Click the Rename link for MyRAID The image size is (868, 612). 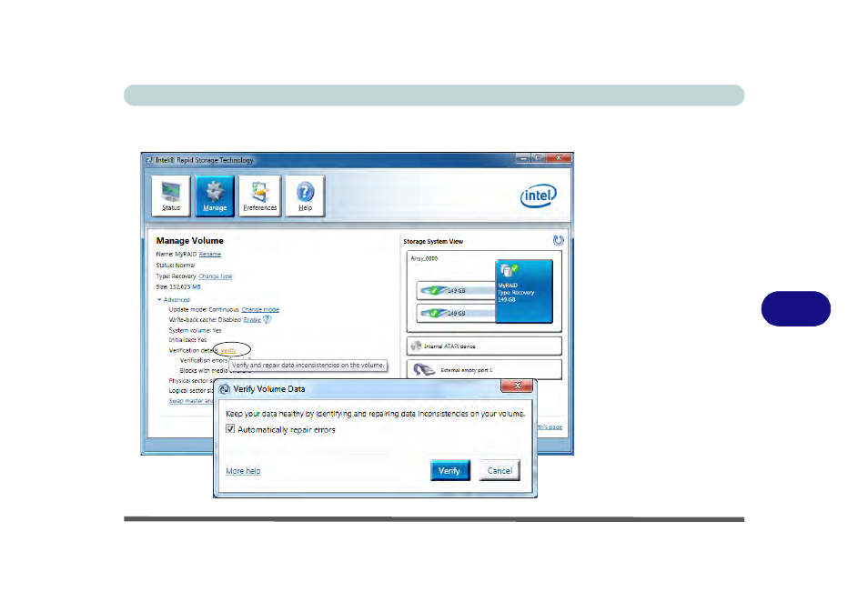pos(210,254)
